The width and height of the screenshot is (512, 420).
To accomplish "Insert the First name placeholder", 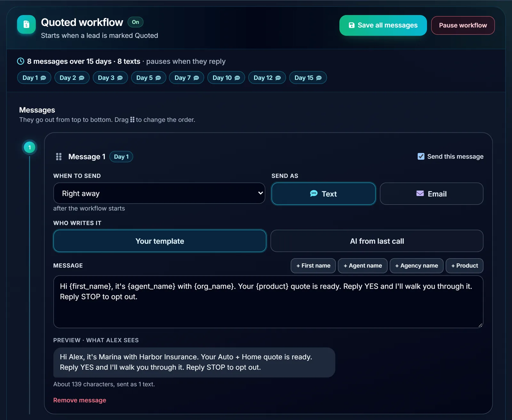I will pyautogui.click(x=313, y=266).
